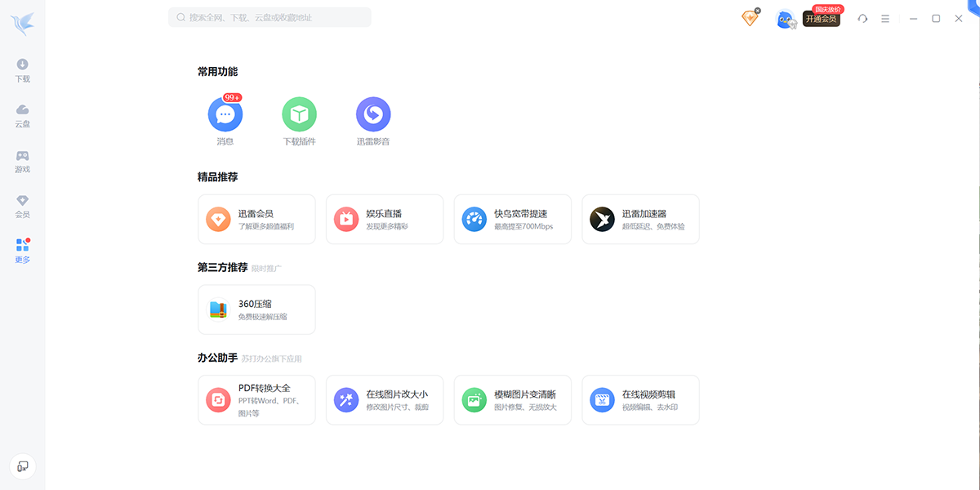Click the 360压缩 compression app card
The height and width of the screenshot is (490, 980).
(256, 310)
